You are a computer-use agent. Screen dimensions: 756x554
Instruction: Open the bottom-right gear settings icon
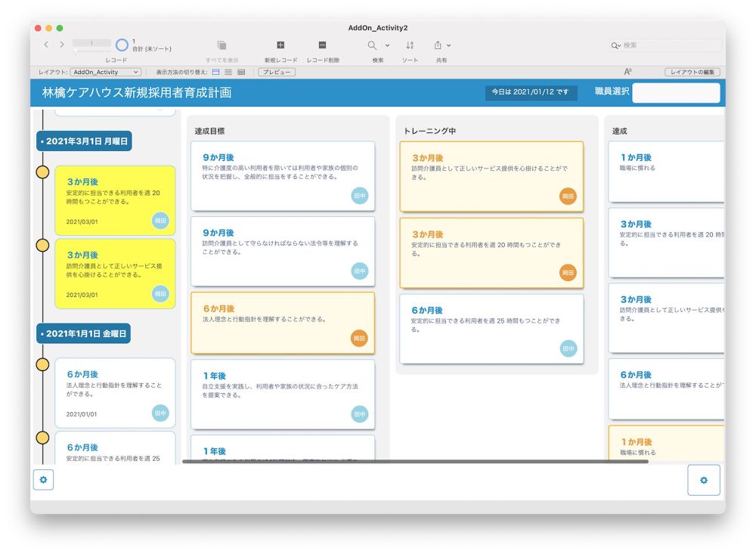(x=705, y=480)
